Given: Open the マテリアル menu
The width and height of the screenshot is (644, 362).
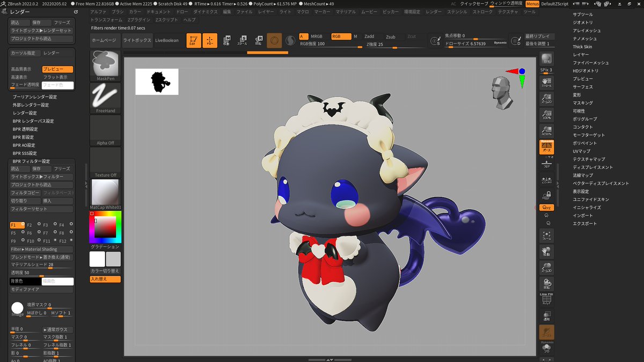Looking at the screenshot, I should click(x=346, y=11).
